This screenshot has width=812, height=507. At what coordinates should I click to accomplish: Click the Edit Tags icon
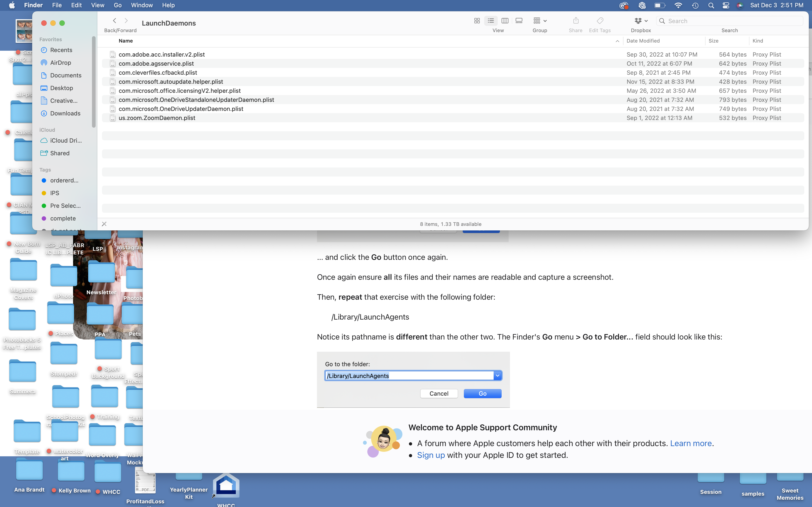[600, 21]
